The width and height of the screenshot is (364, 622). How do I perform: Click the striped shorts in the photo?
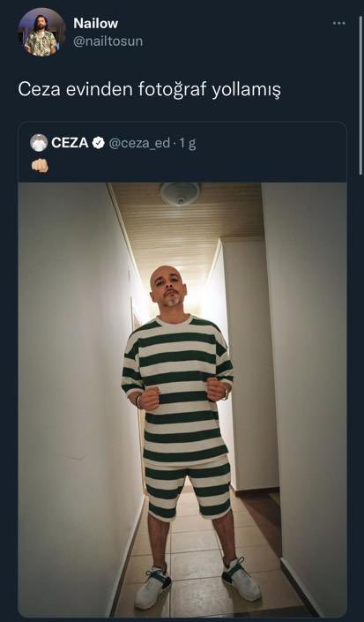coord(187,488)
